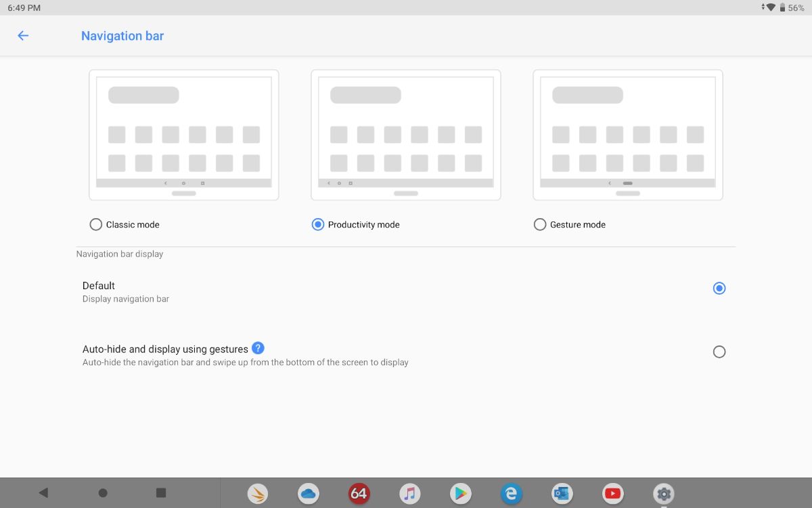Open Google Play Store from taskbar
The image size is (812, 508).
[x=460, y=493]
